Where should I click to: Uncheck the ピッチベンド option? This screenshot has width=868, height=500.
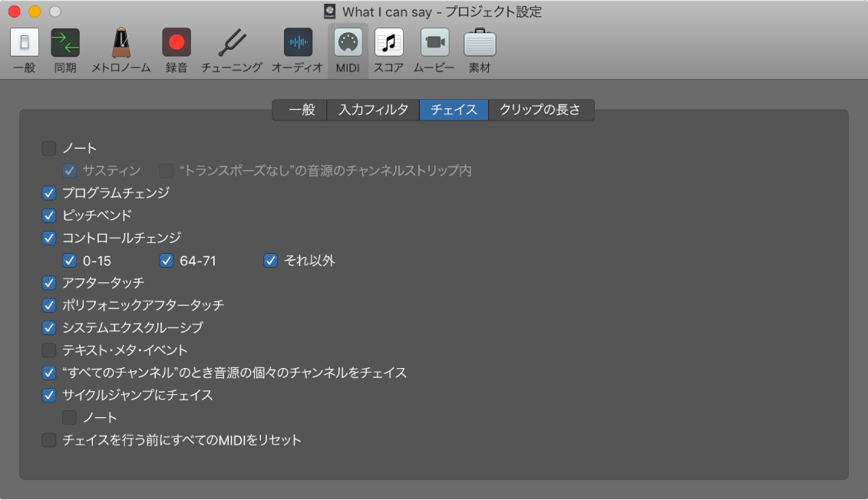click(49, 215)
